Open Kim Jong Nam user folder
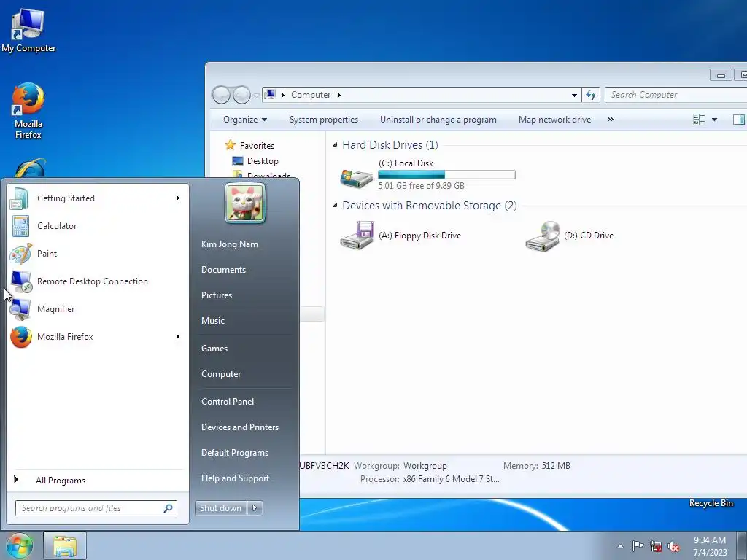Viewport: 747px width, 560px height. click(230, 244)
